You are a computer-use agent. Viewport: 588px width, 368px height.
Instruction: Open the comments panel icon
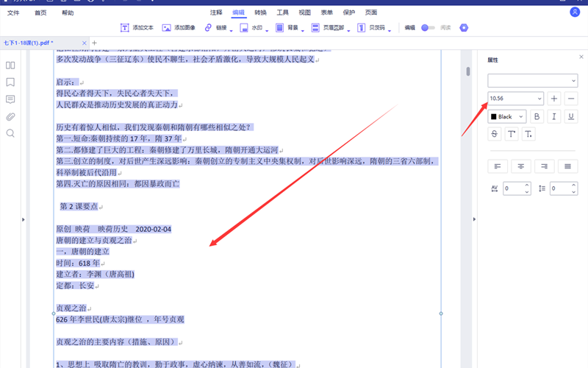pos(10,99)
